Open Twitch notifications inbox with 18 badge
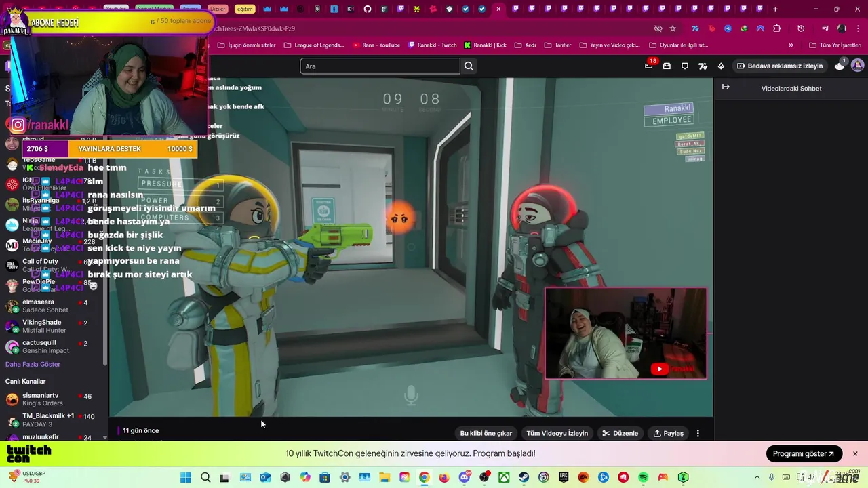This screenshot has width=868, height=488. [649, 66]
